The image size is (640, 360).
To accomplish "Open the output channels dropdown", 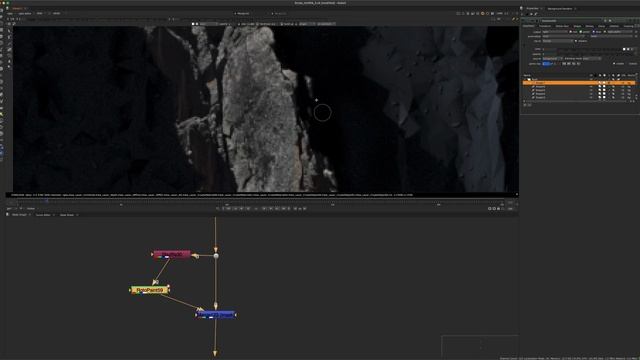I will pos(555,32).
